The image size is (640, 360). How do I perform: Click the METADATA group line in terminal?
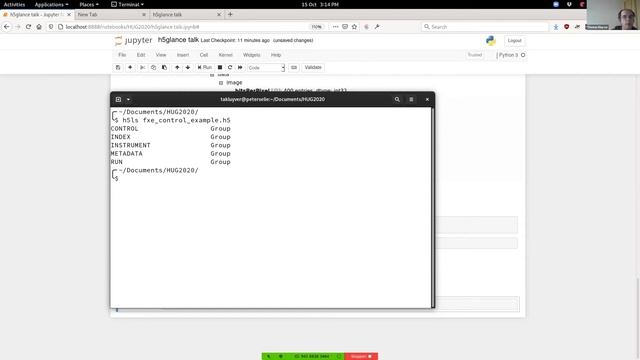(x=171, y=153)
